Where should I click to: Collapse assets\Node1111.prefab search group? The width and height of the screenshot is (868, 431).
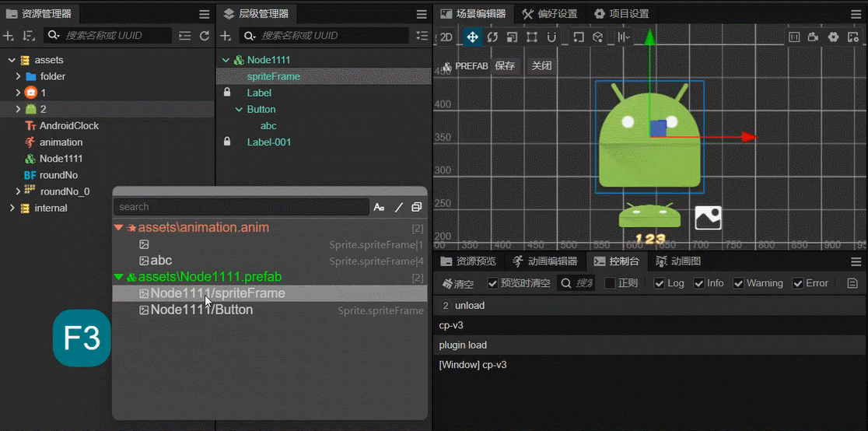(118, 276)
